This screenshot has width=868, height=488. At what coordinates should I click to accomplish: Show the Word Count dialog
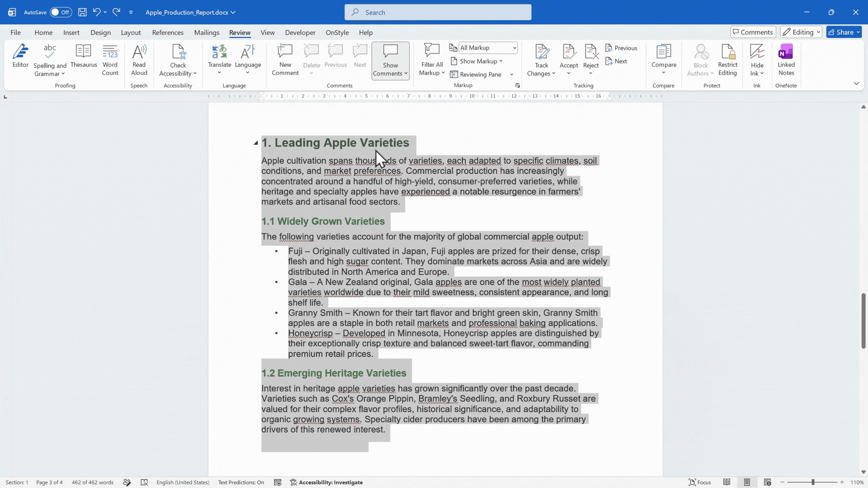pyautogui.click(x=110, y=60)
